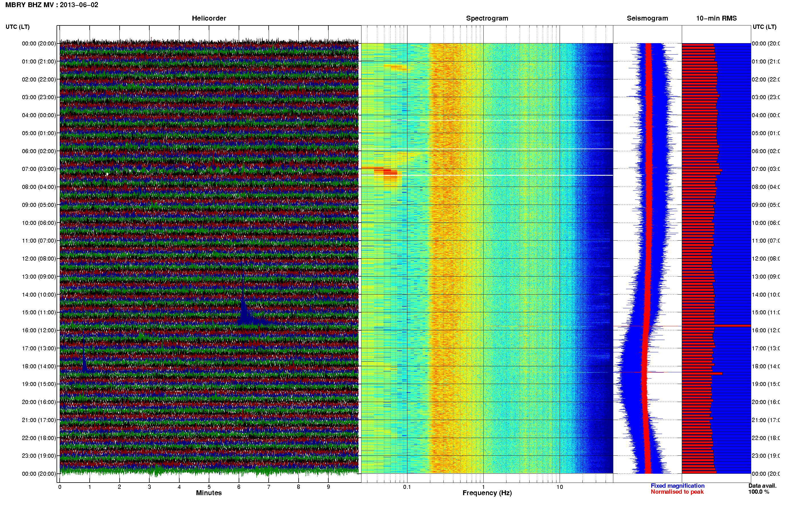Image resolution: width=812 pixels, height=508 pixels.
Task: Click the left 13:00 (09:00) time label
Action: pos(39,277)
